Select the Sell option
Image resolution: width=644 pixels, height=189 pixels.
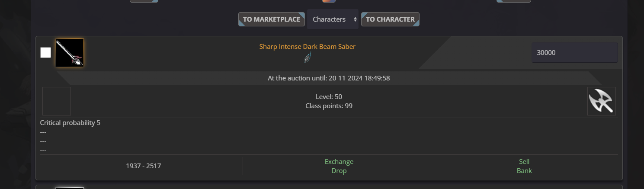click(x=524, y=162)
